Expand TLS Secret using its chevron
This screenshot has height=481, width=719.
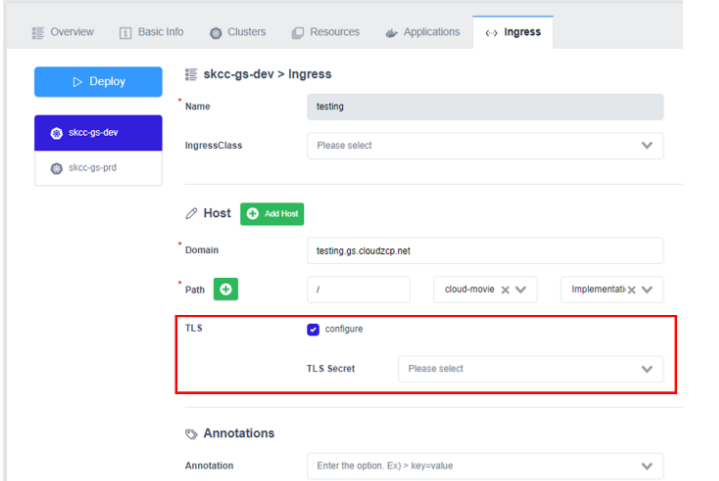click(x=647, y=369)
